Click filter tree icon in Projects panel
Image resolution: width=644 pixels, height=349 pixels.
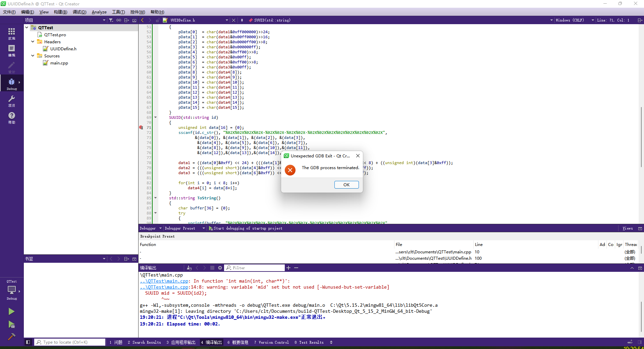(x=111, y=20)
